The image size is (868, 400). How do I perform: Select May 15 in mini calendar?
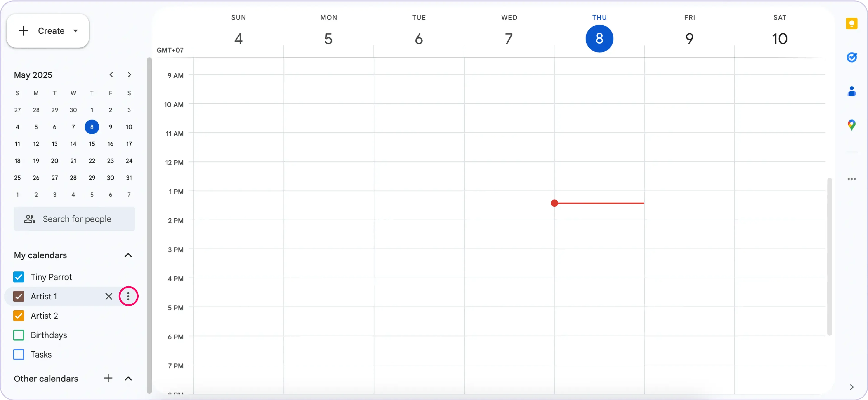pos(92,144)
